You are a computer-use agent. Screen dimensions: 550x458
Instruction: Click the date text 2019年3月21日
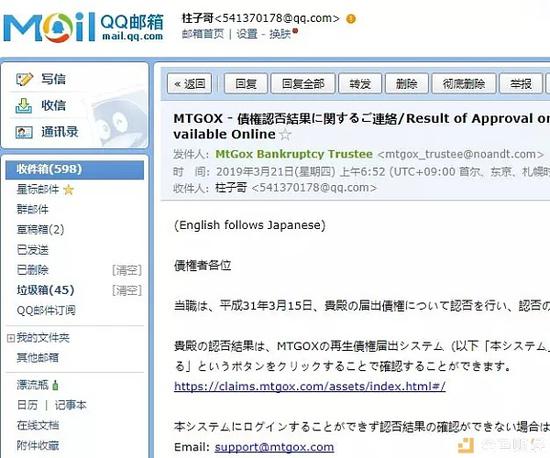(255, 171)
